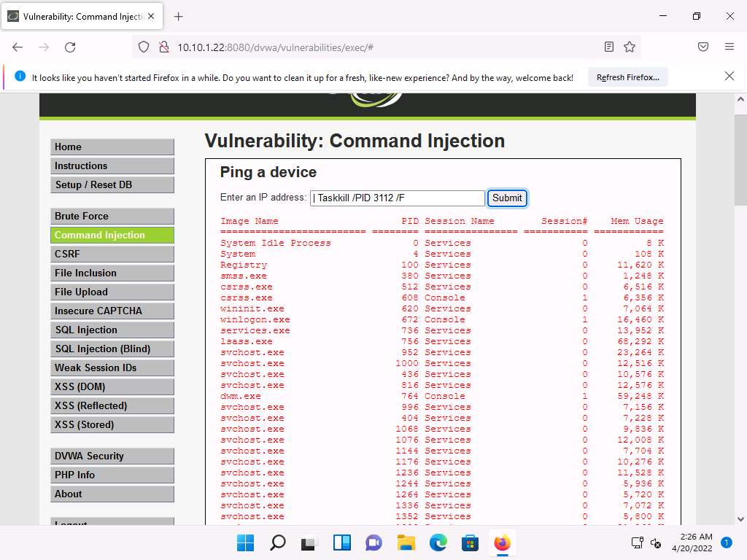This screenshot has height=560, width=747.
Task: Toggle reader view icon in address bar
Action: coord(609,47)
